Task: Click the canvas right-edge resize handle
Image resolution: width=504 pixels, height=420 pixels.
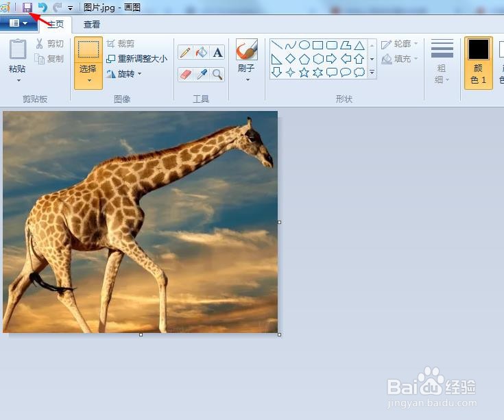Action: tap(279, 222)
